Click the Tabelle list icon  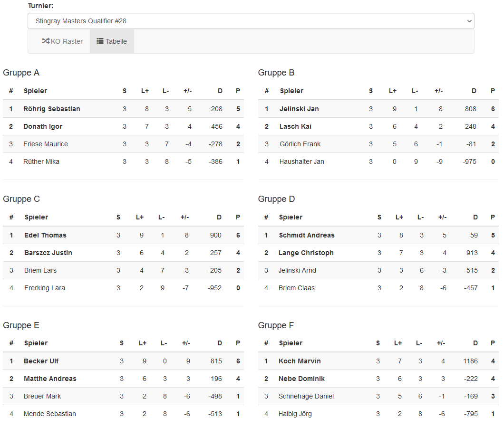tap(100, 41)
